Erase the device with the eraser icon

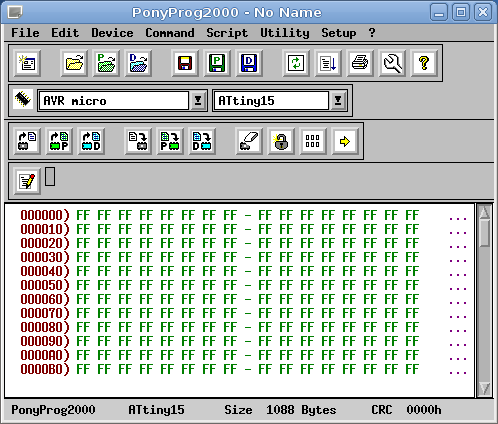(249, 141)
